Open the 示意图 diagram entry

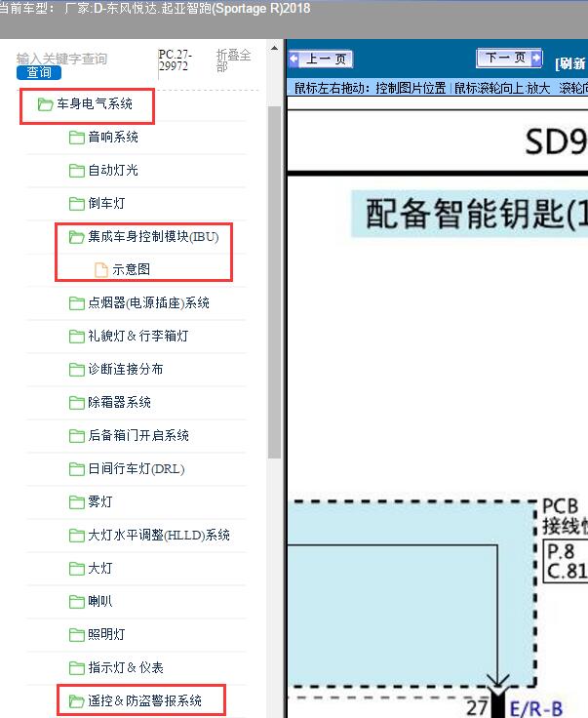(x=132, y=269)
